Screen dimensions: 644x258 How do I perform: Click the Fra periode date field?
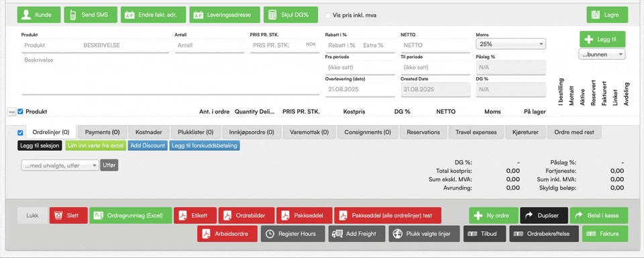[x=360, y=67]
